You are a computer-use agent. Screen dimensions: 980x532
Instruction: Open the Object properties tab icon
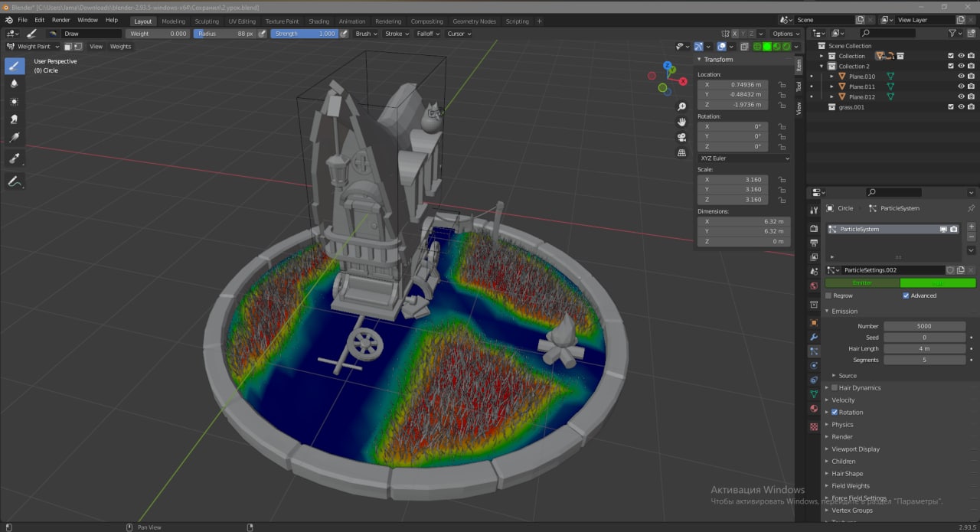(x=813, y=322)
